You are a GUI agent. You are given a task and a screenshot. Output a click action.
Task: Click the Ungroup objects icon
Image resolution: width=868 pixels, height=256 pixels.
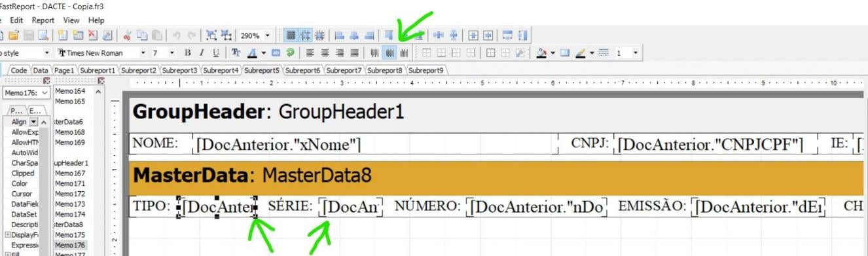click(x=226, y=35)
